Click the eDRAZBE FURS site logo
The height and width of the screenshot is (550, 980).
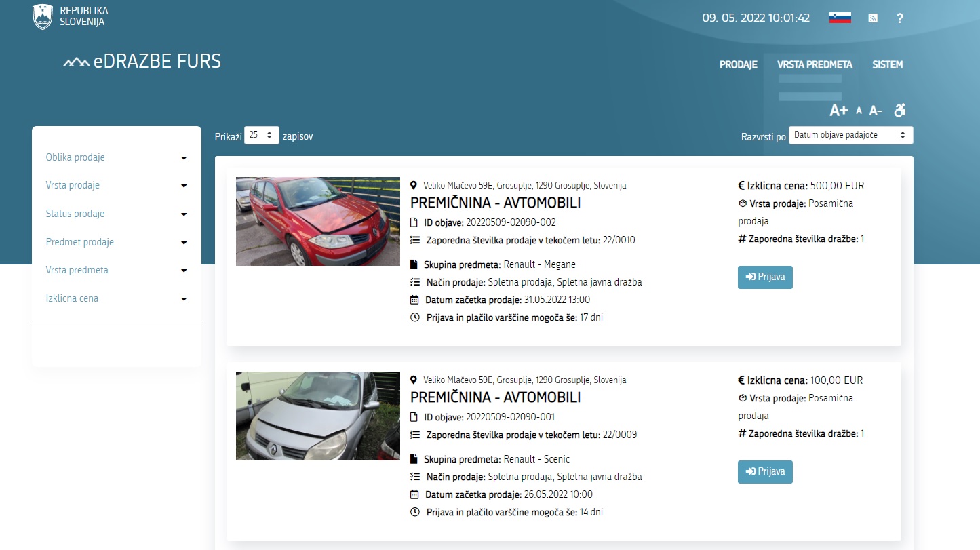[x=142, y=62]
